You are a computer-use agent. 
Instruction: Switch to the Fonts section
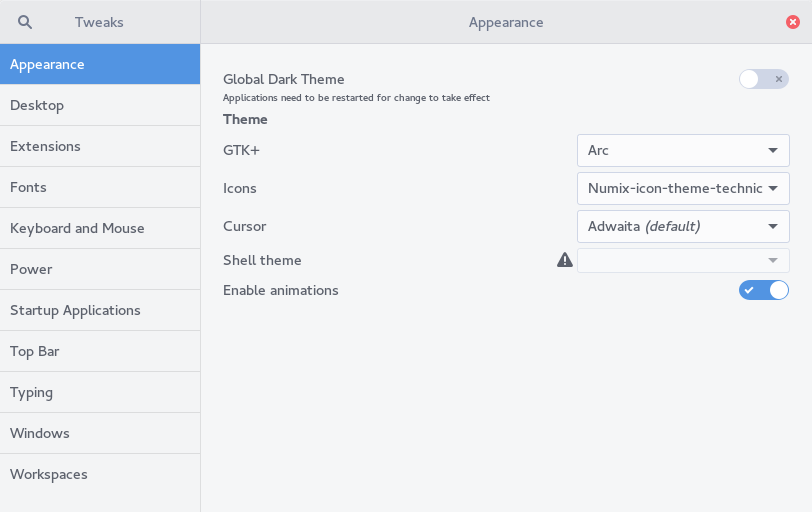tap(100, 187)
